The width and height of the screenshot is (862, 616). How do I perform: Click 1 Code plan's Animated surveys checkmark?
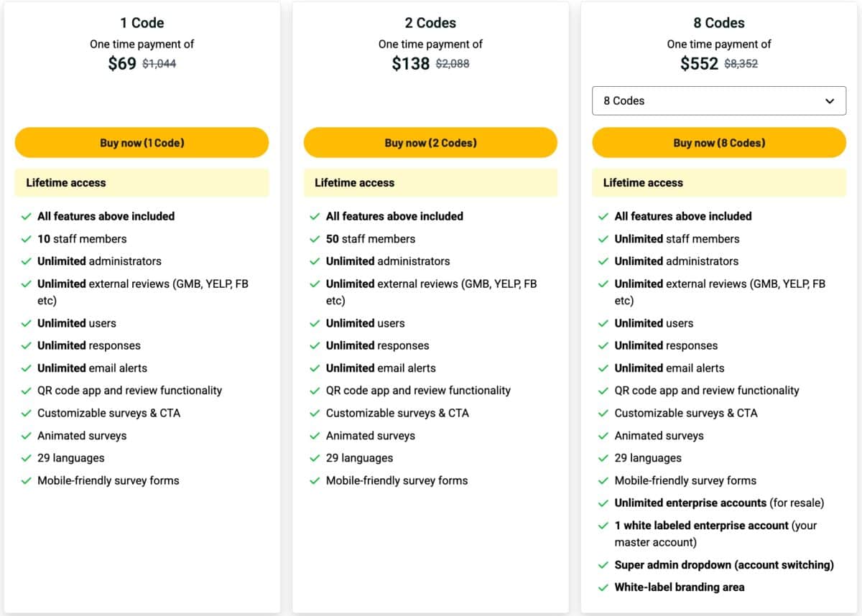27,436
